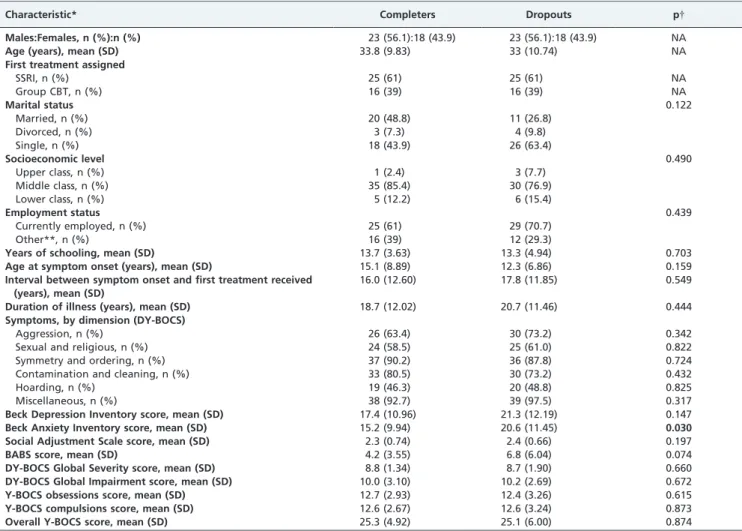Click the 'Hoarding, n (%)' row label
This screenshot has width=742, height=531.
click(x=55, y=388)
